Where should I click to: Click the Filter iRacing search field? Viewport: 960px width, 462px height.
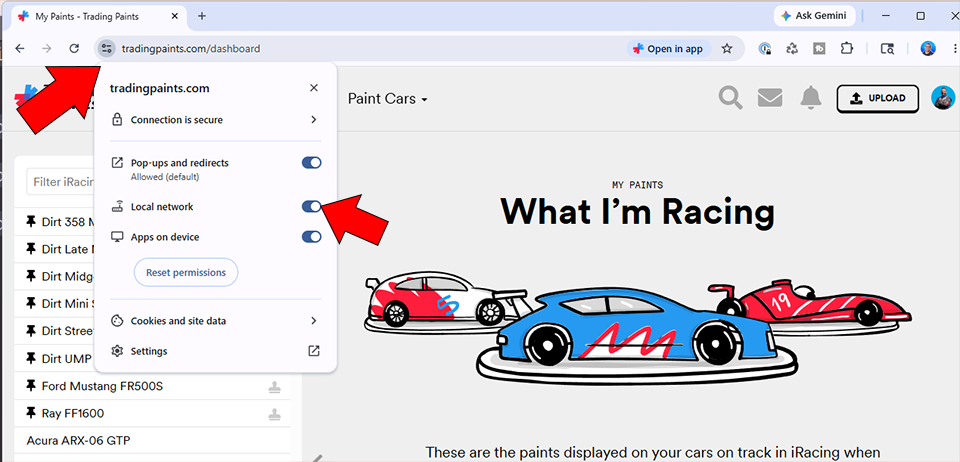coord(61,182)
